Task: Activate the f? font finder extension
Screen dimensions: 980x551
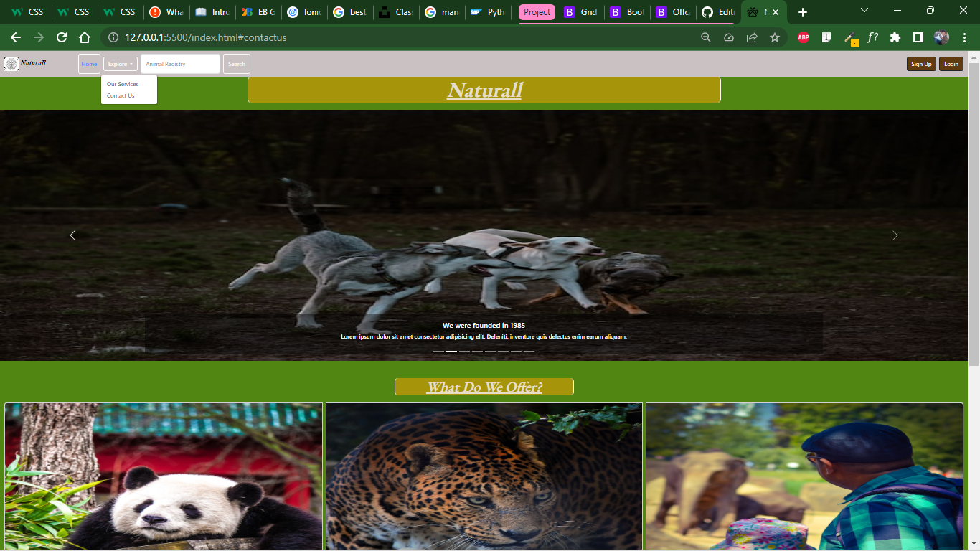Action: (x=872, y=37)
